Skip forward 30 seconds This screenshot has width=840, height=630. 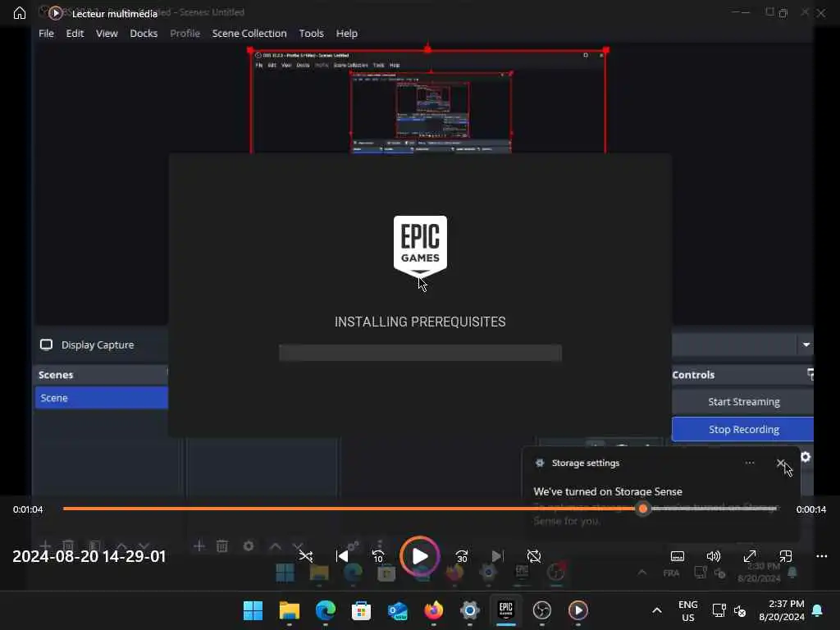point(462,556)
